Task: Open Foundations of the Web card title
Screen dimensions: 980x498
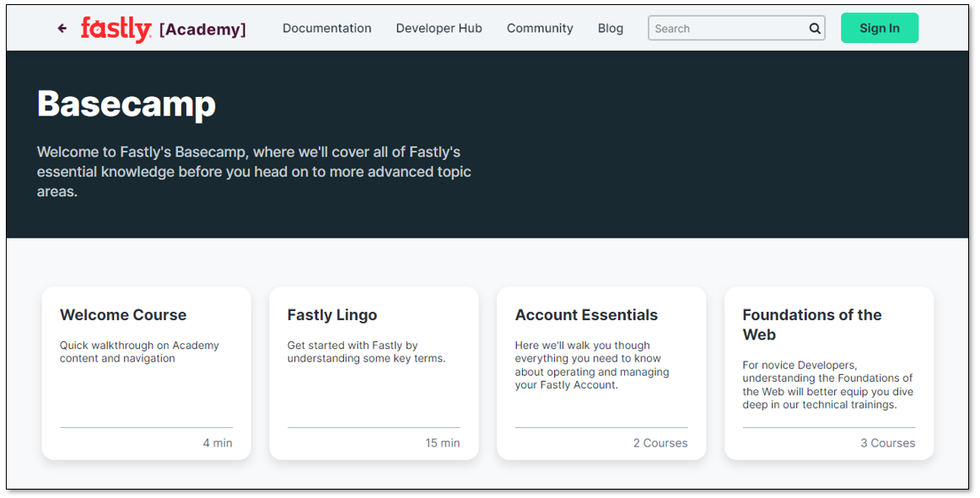Action: coord(812,324)
